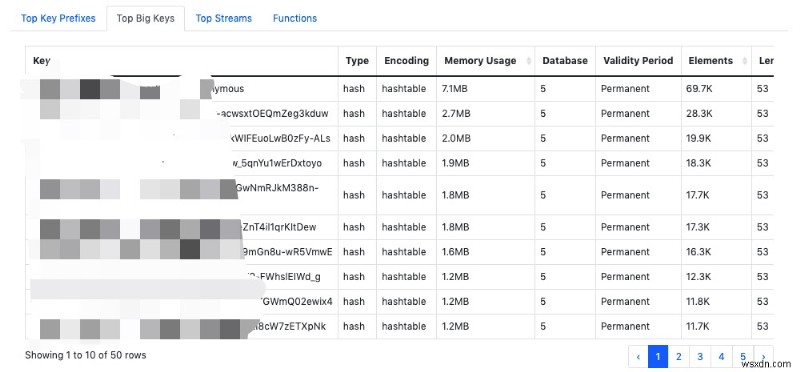Sort by Elements column arrows
Viewport: 800px width, 372px height.
click(745, 61)
